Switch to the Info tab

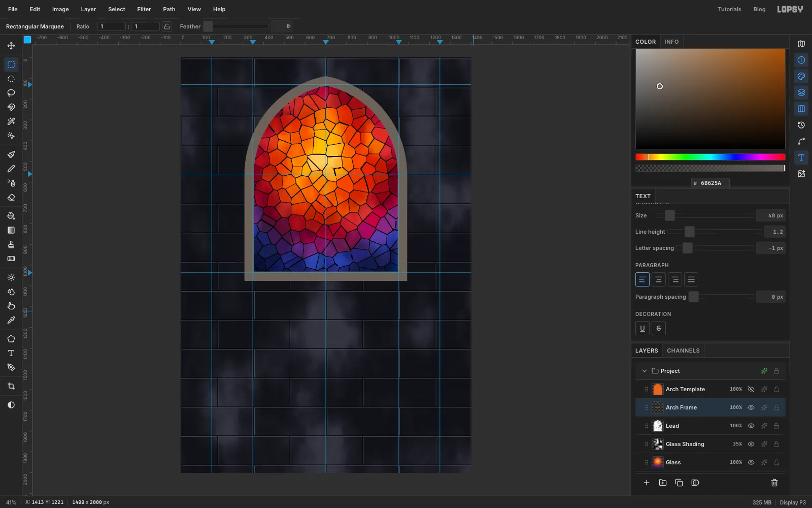(x=671, y=42)
